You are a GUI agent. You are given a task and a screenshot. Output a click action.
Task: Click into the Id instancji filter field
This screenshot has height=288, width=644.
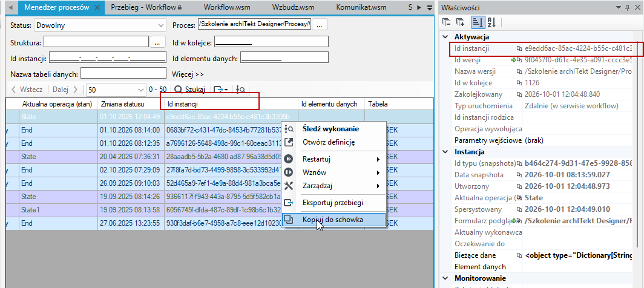(x=107, y=58)
